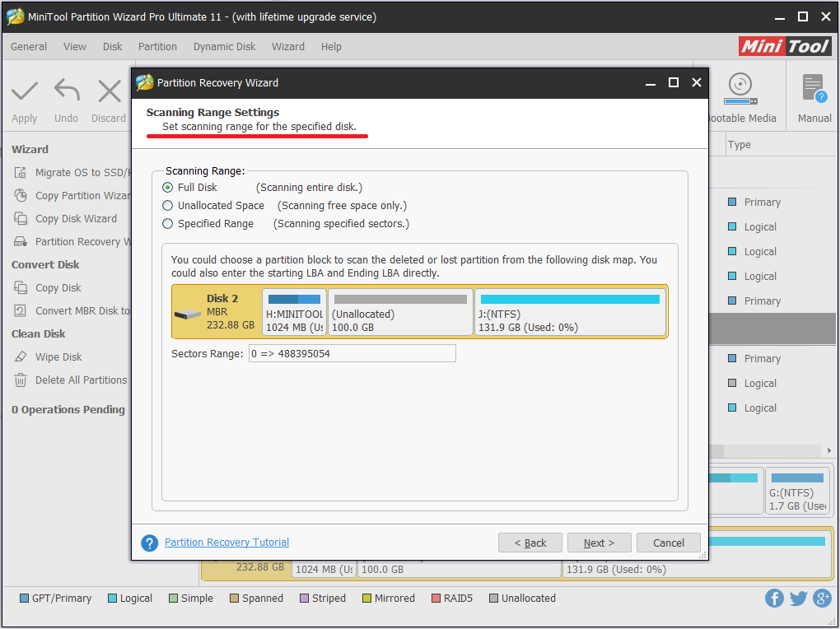Image resolution: width=840 pixels, height=629 pixels.
Task: Click the Type column header
Action: point(740,145)
